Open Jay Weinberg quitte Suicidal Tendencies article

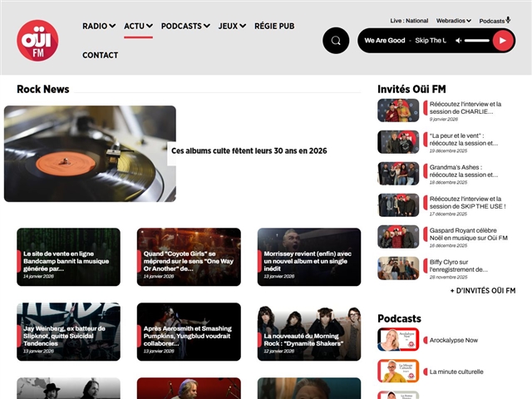click(x=68, y=332)
